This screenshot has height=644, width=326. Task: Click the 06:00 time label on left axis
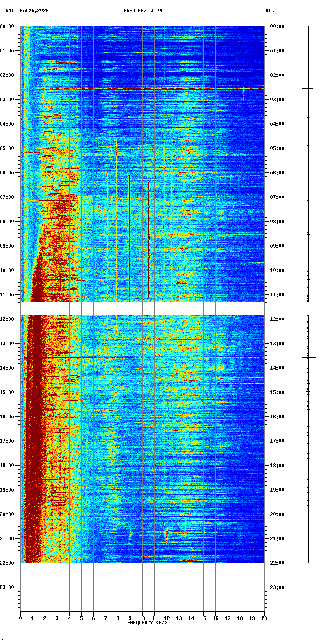[x=7, y=173]
